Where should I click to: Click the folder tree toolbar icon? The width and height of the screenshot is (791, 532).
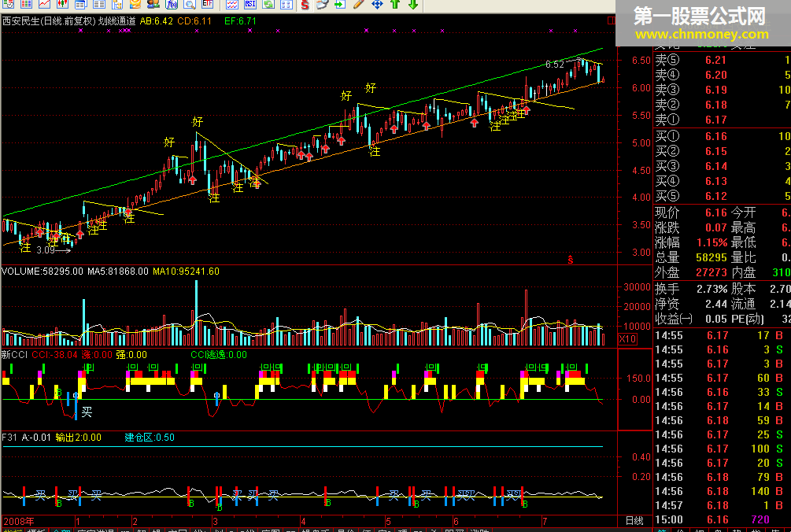(117, 5)
